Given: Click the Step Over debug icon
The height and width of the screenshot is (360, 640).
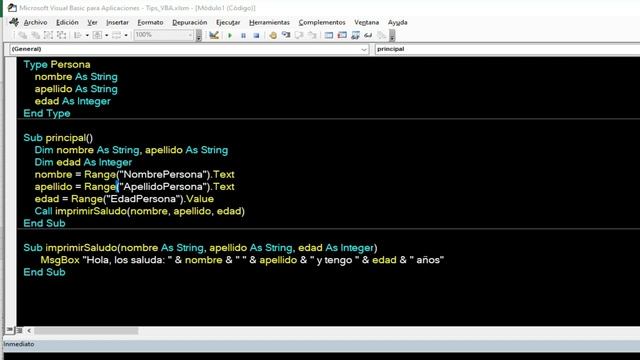Looking at the screenshot, I should (x=299, y=36).
